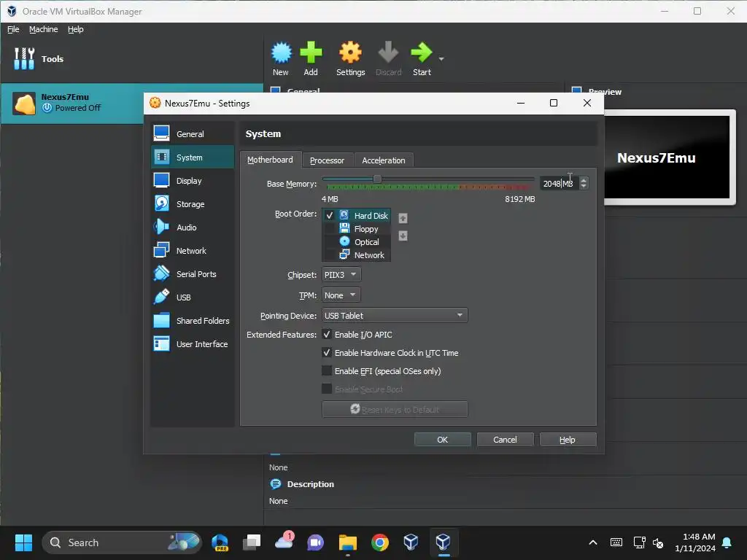This screenshot has height=560, width=747.
Task: Check Floppy boot order checkbox
Action: click(x=329, y=229)
